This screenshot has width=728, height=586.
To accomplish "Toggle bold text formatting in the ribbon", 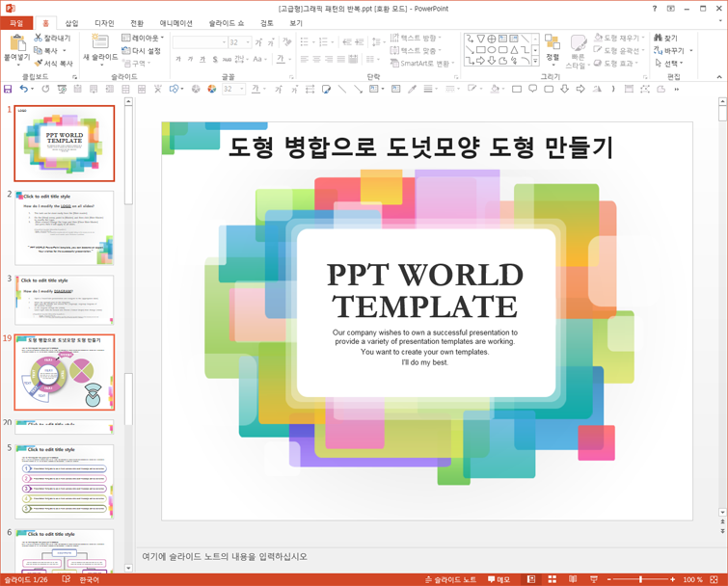I will 178,60.
